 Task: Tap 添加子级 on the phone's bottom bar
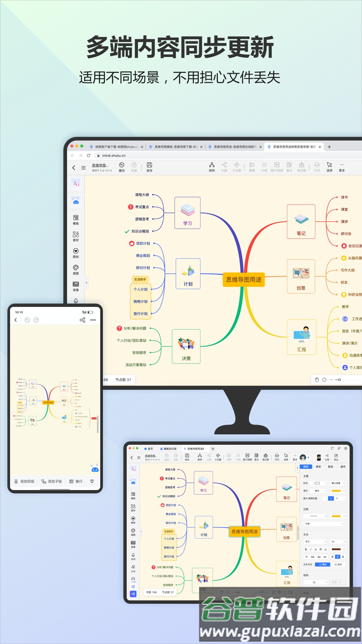(x=52, y=481)
